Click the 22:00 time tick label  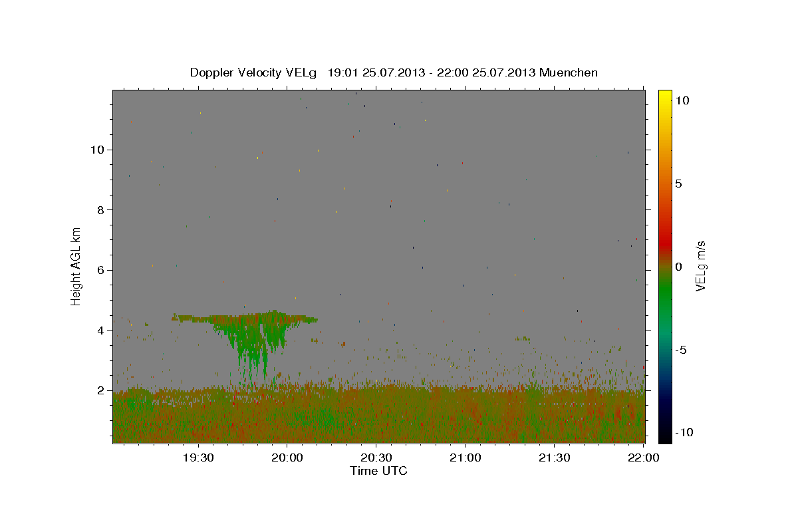[643, 458]
